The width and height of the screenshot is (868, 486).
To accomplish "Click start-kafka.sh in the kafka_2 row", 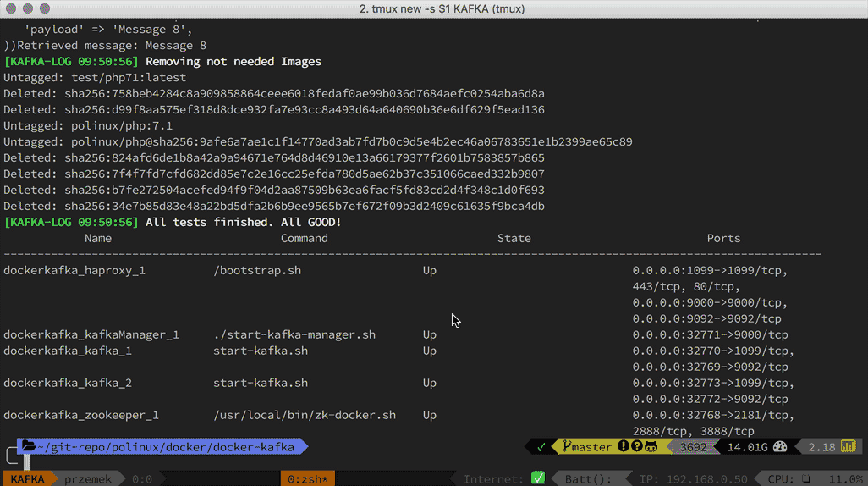I will (x=261, y=383).
